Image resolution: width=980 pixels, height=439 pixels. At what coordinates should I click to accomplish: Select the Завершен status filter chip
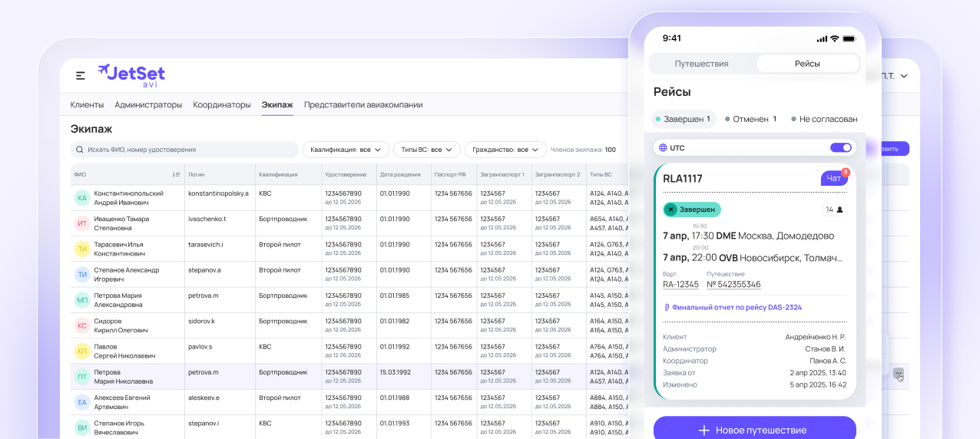683,119
